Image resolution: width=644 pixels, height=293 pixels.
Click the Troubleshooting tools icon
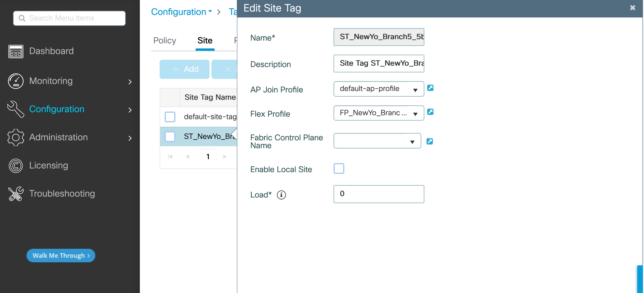[16, 194]
